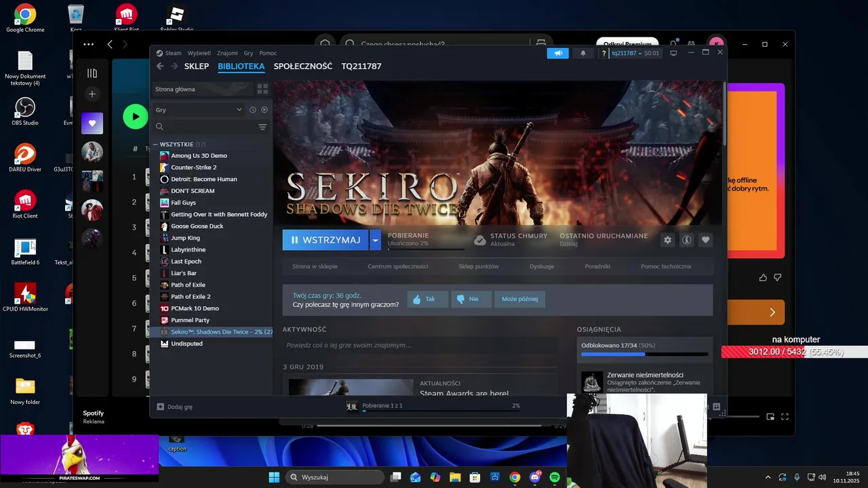Open Spotify from the taskbar
The height and width of the screenshot is (488, 868).
click(x=555, y=477)
